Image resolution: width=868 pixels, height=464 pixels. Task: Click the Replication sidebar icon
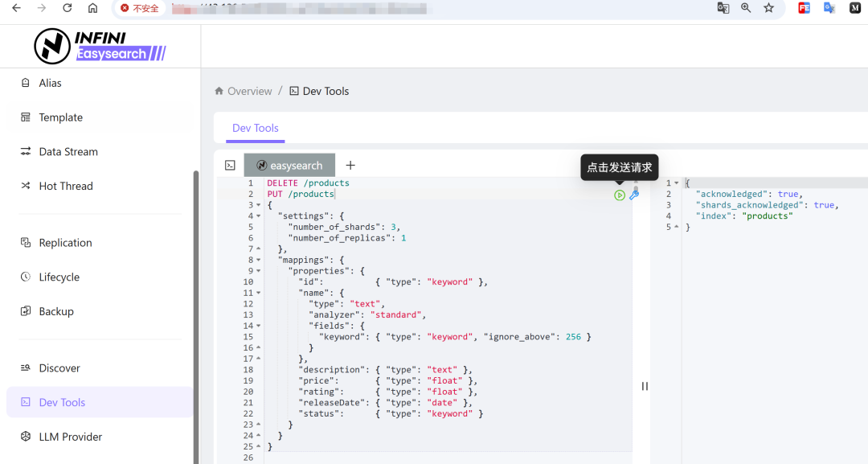point(26,242)
